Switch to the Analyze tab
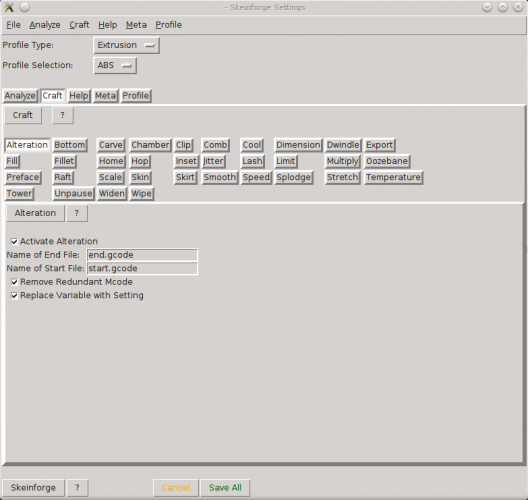 click(20, 96)
